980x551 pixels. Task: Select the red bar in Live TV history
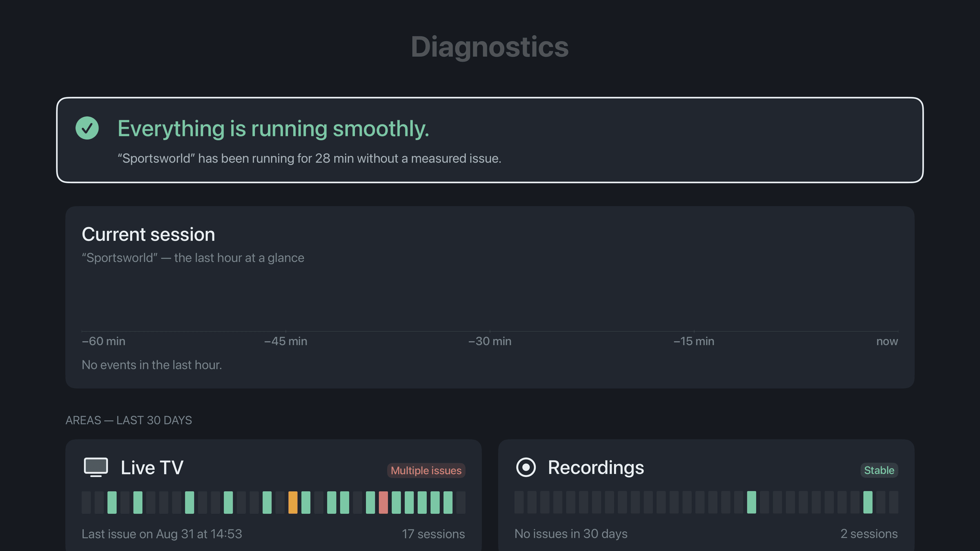383,502
